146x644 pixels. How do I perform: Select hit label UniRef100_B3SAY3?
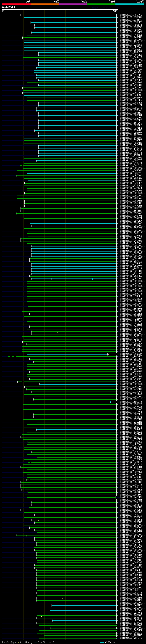131,173
